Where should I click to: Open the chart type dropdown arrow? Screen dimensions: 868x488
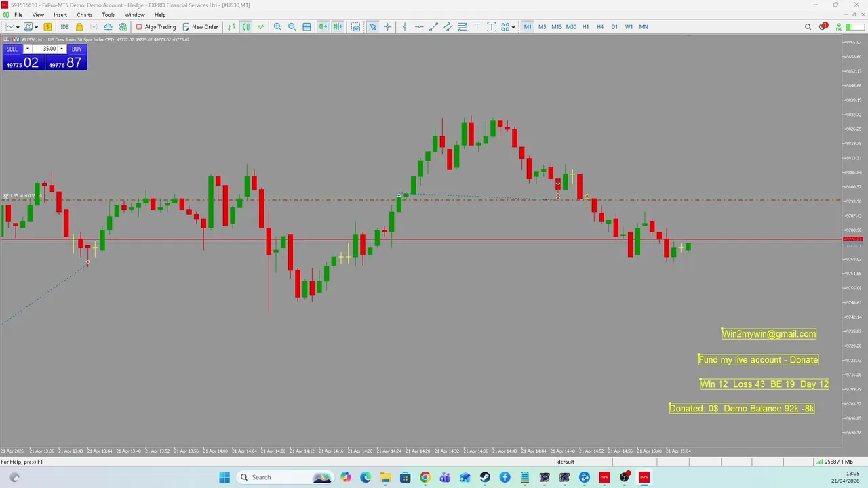pos(18,27)
